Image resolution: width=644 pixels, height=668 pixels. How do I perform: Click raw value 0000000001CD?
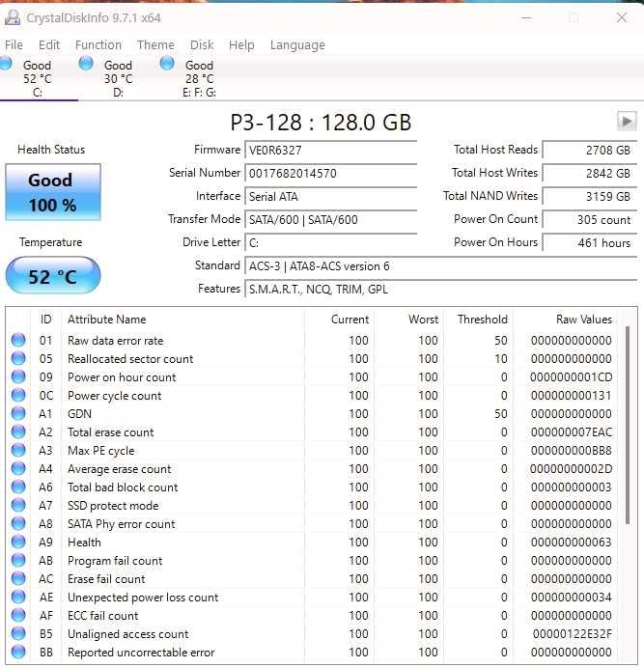point(572,377)
